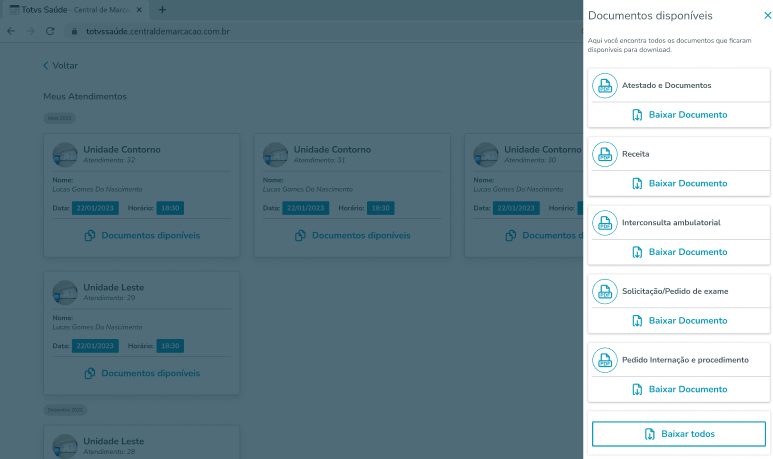Click the padlock icon in the address bar
Image resolution: width=773 pixels, height=459 pixels.
74,31
